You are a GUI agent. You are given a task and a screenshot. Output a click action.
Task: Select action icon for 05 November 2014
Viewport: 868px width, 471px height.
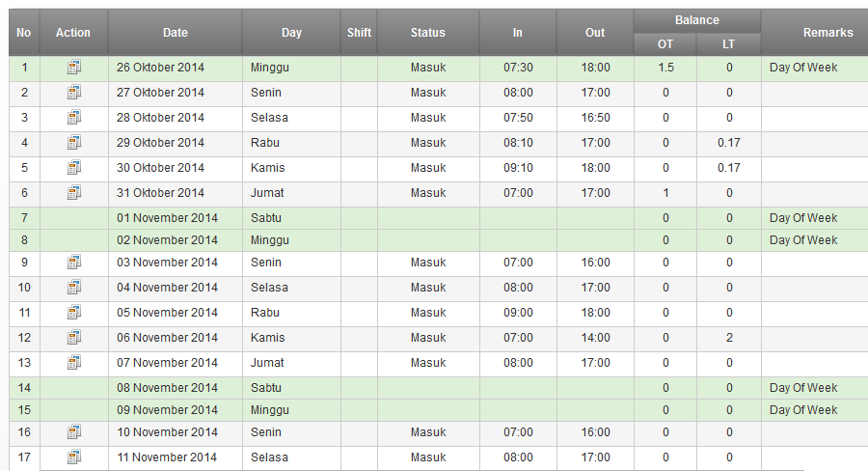pos(74,312)
